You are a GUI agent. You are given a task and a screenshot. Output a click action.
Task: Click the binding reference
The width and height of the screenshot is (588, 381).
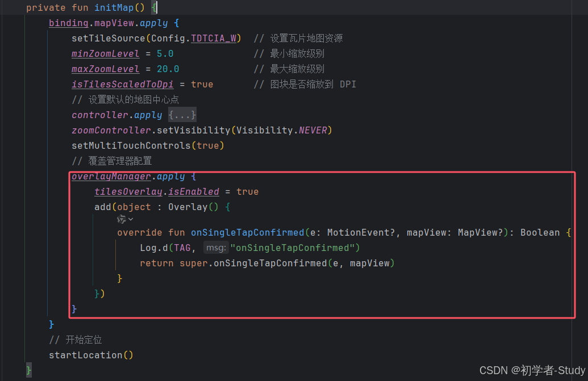click(x=69, y=23)
